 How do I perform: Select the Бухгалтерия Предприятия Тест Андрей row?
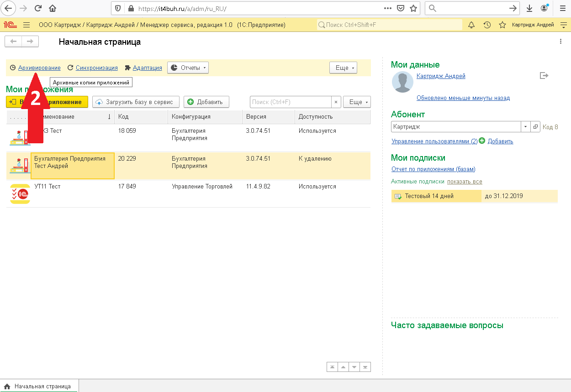tap(72, 166)
